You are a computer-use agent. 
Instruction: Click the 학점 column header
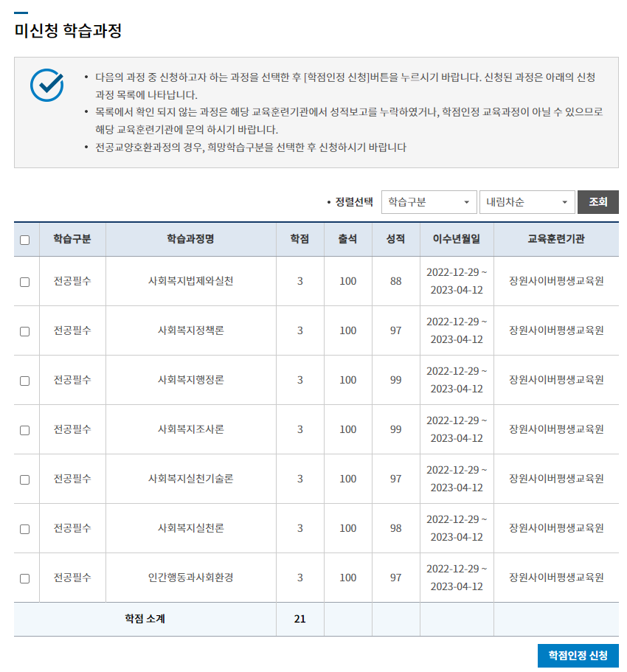[x=299, y=239]
